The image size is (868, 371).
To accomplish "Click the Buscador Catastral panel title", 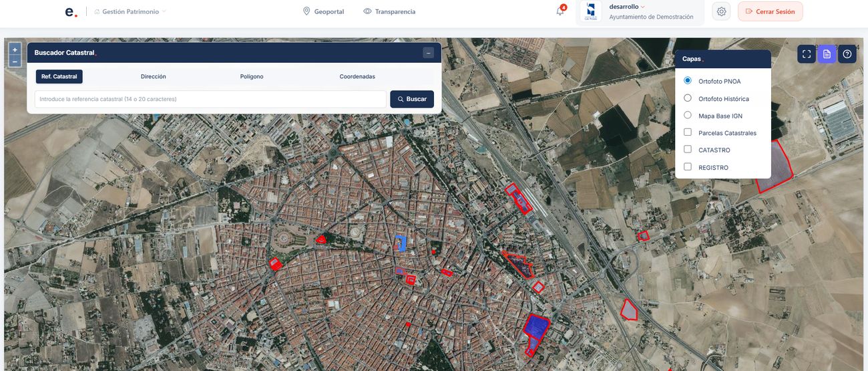I will 65,53.
